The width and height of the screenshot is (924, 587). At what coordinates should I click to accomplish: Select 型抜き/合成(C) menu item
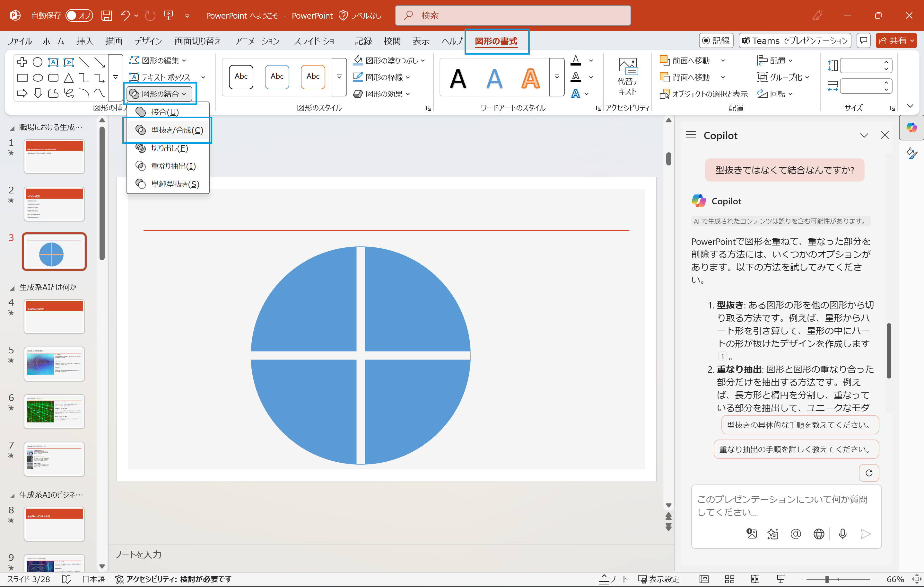168,130
